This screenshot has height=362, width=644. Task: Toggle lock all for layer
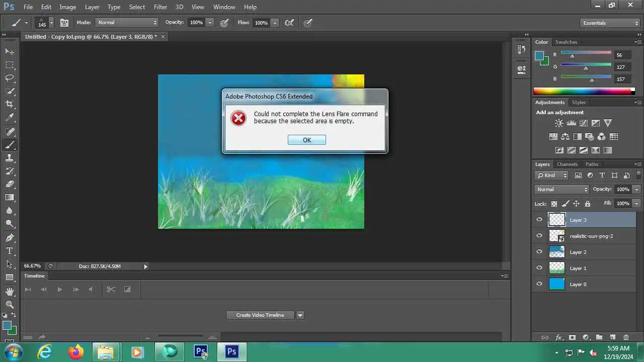click(587, 204)
